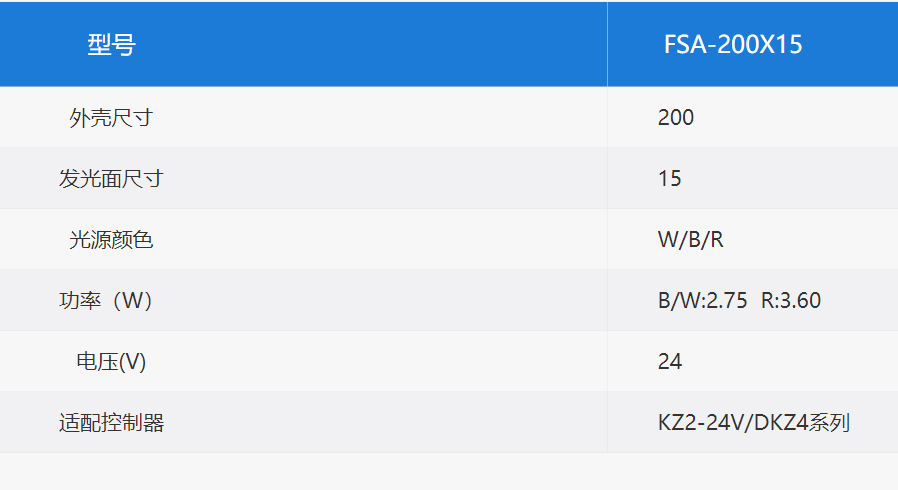The image size is (898, 490).
Task: Click the 功率（W）label
Action: click(105, 301)
